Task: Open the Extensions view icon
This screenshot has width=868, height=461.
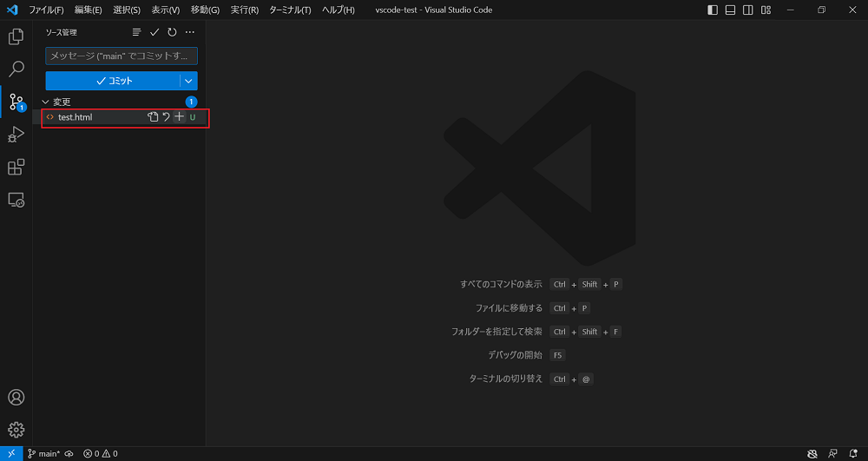Action: click(x=16, y=167)
